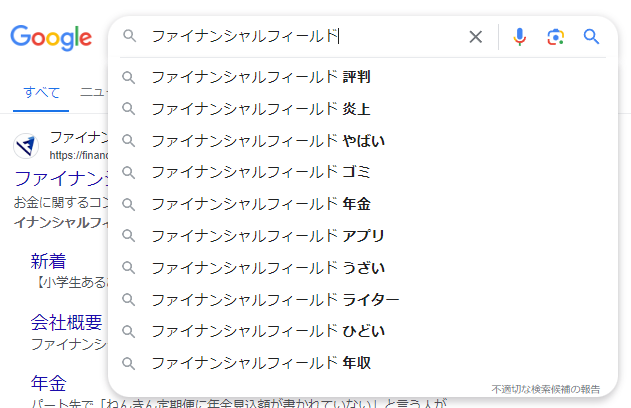
Task: Open the 新着 sitelink
Action: tap(48, 261)
